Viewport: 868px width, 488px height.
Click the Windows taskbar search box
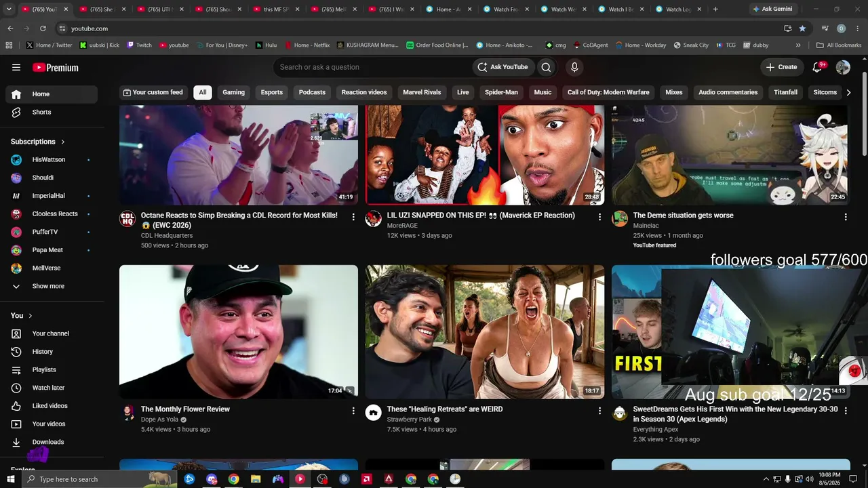[x=99, y=479]
